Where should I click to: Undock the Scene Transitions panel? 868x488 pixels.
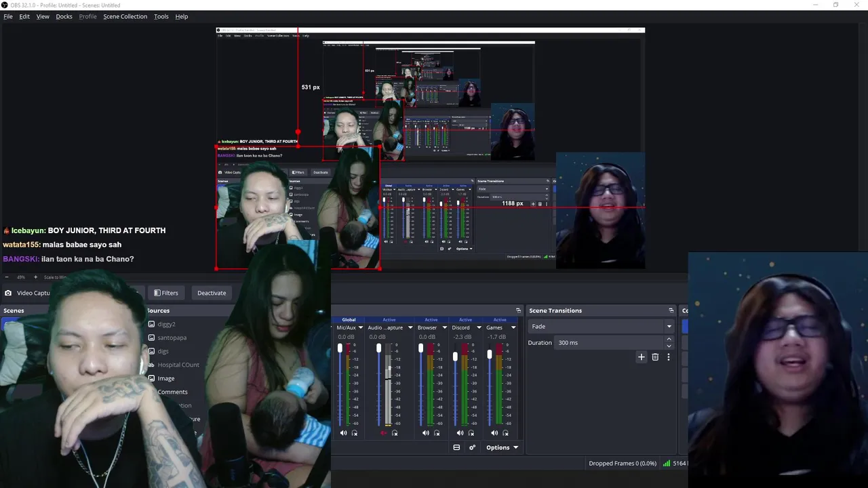(x=671, y=310)
